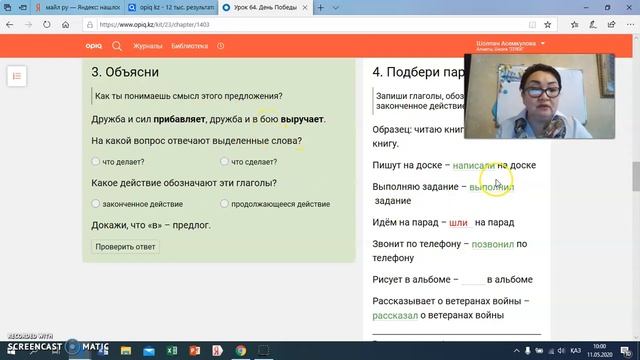
Task: Click the page vertical scrollbar thumb
Action: pyautogui.click(x=636, y=176)
